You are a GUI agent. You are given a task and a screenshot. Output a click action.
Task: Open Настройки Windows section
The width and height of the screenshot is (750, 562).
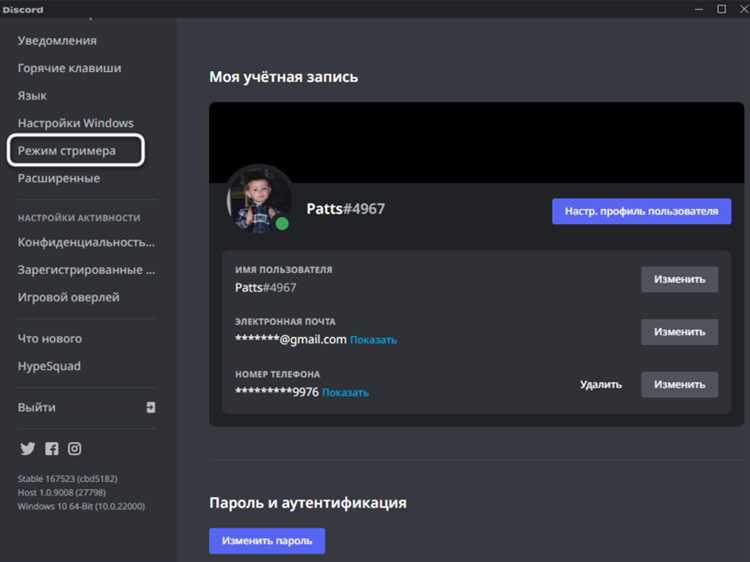click(x=76, y=123)
